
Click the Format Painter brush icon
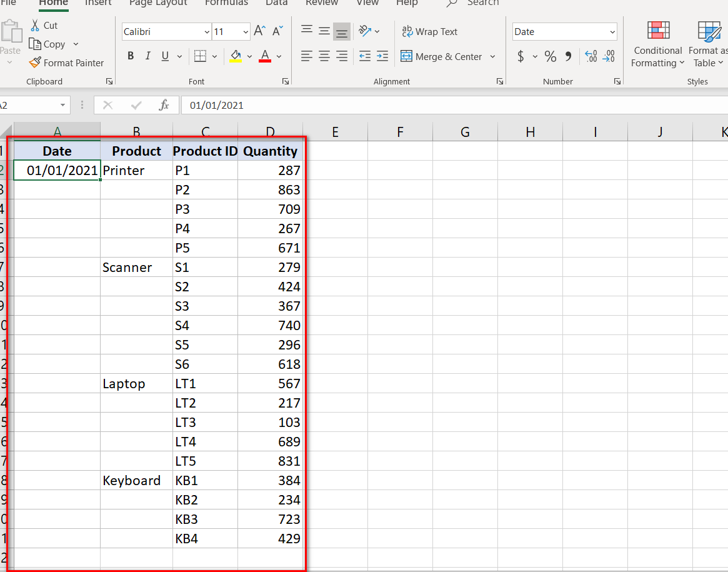coord(35,63)
